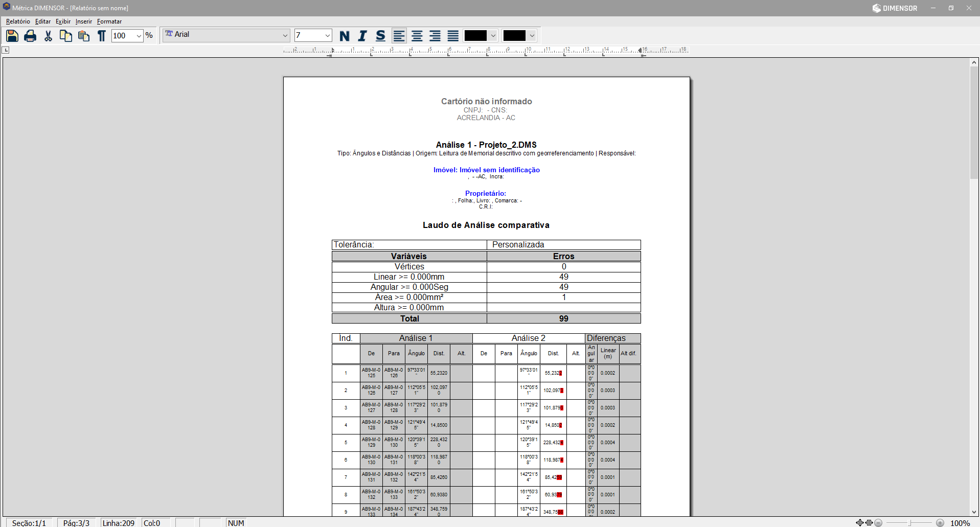Click the fit page width button
Viewport: 980px width, 527px height.
pyautogui.click(x=869, y=523)
